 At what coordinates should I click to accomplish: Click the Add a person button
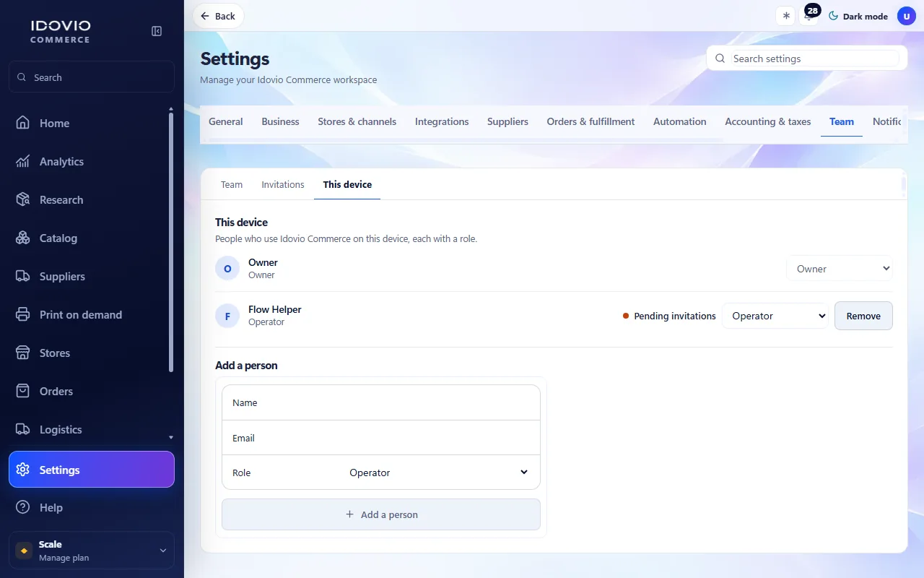[381, 514]
